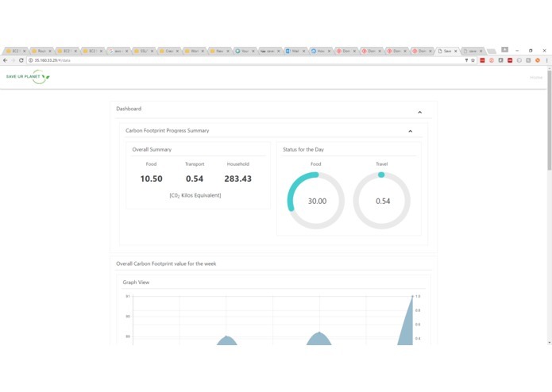
Task: Click the 30.00 value in Food gauge
Action: 317,201
